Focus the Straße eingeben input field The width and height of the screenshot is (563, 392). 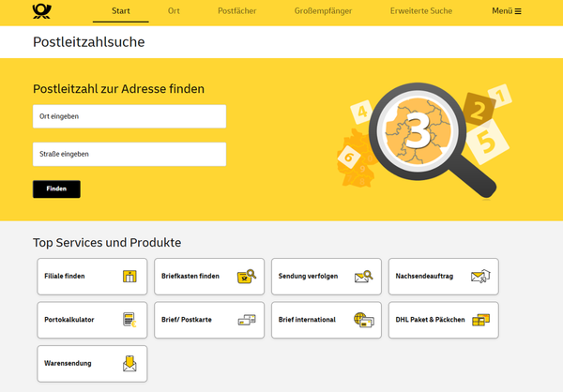pyautogui.click(x=129, y=154)
